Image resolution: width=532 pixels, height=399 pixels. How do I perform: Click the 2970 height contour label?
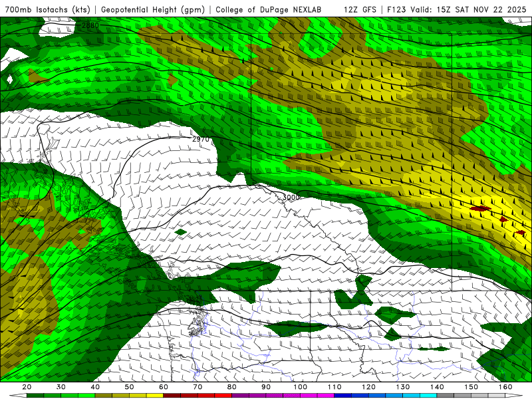tap(201, 139)
